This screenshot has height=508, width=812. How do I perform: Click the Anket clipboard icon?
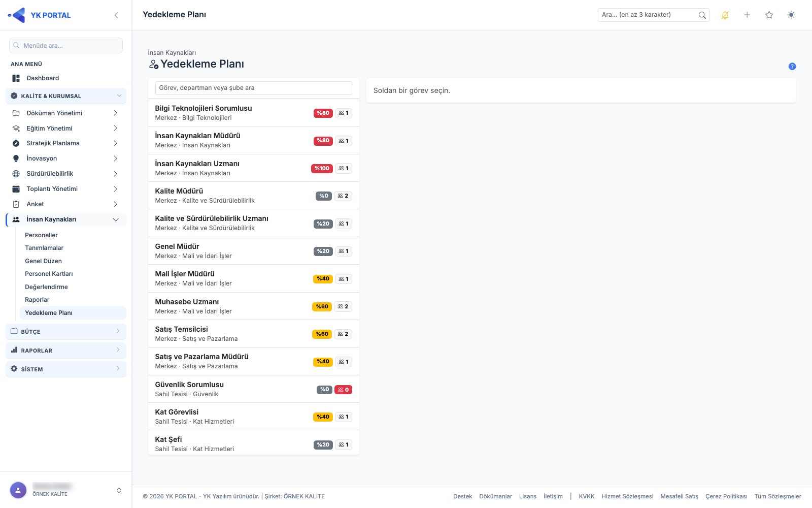[16, 204]
